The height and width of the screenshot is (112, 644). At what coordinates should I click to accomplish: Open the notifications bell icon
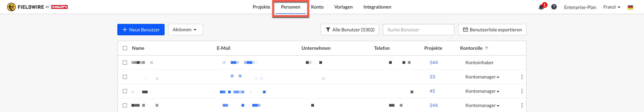coord(541,7)
